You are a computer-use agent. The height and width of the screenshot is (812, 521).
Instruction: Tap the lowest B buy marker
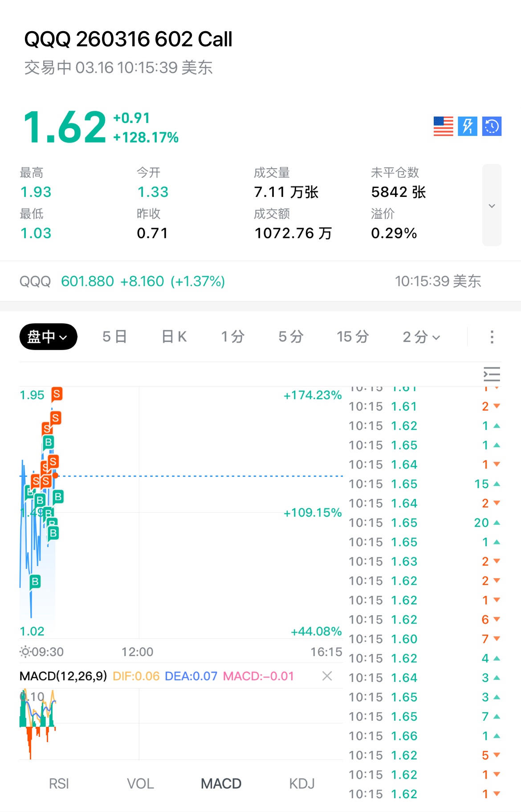[35, 581]
